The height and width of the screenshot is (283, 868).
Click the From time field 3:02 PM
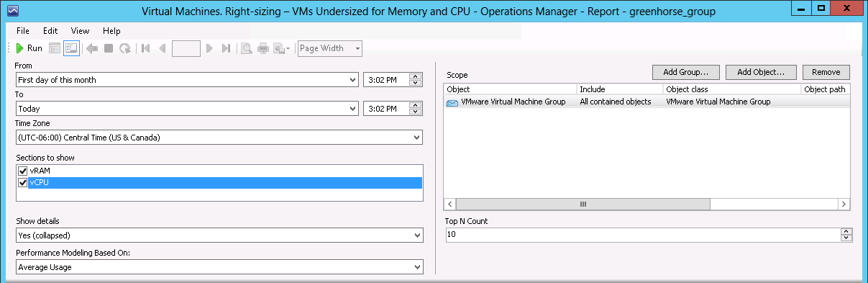(386, 80)
